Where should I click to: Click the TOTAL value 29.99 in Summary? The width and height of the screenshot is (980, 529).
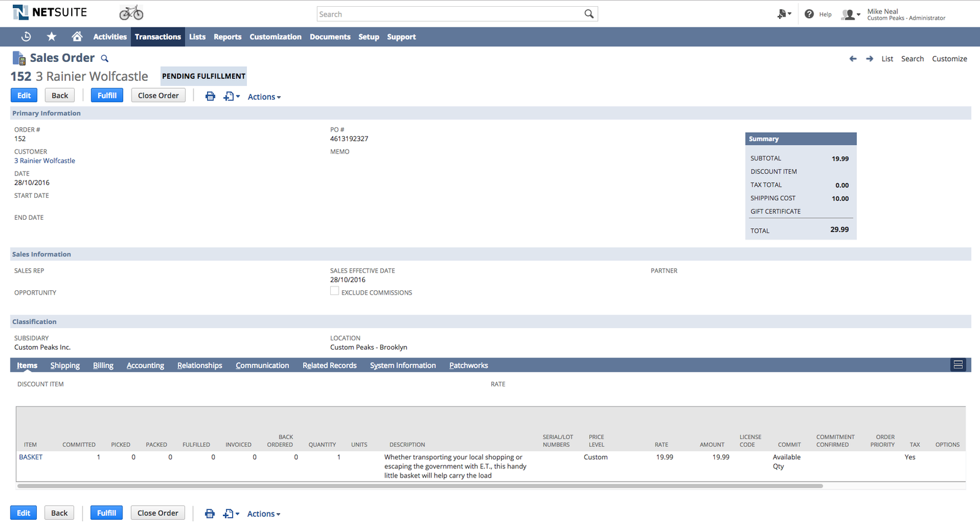(x=839, y=230)
